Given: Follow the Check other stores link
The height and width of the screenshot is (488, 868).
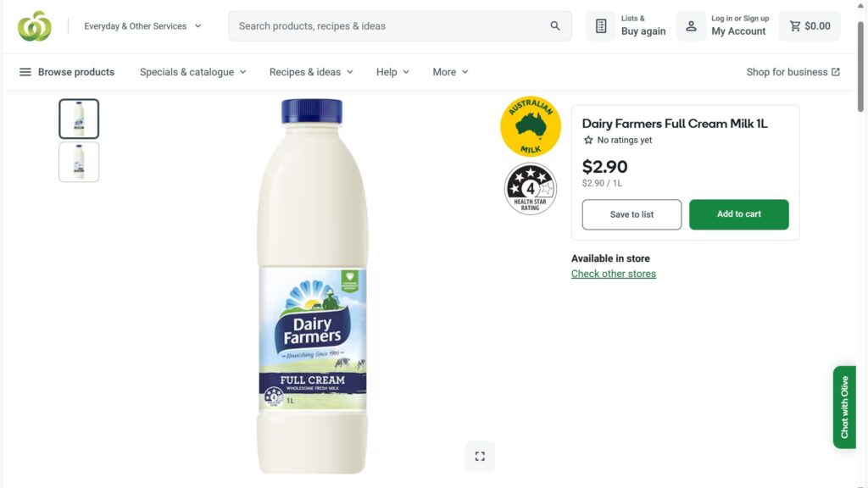Looking at the screenshot, I should [614, 274].
